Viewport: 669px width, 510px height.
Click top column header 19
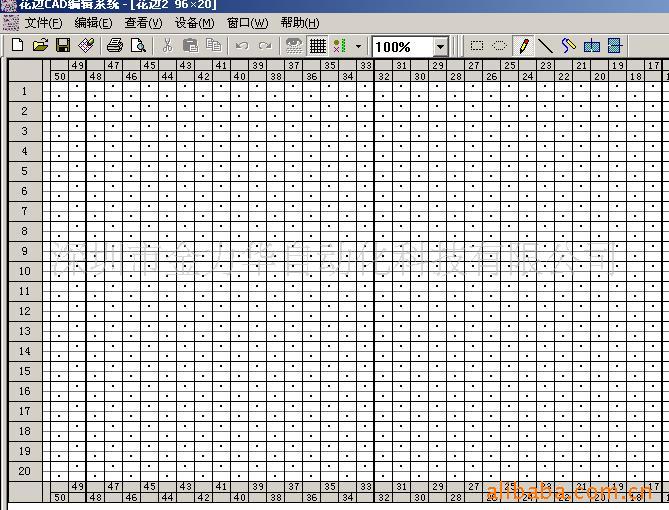point(617,65)
